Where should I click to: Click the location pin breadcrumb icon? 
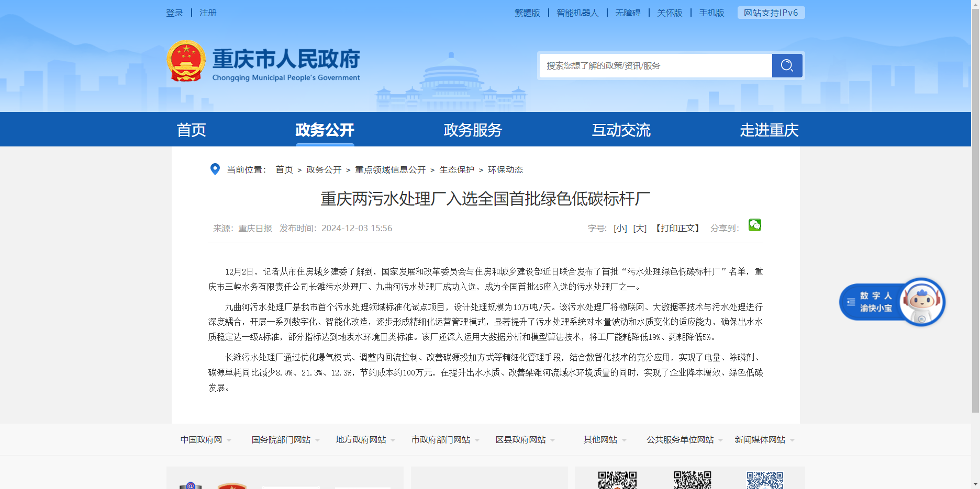pyautogui.click(x=215, y=169)
